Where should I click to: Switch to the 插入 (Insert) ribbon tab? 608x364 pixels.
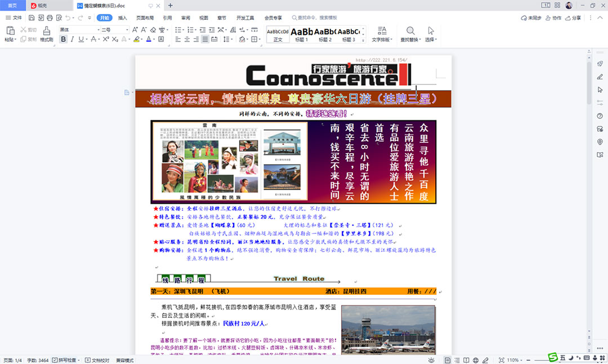(122, 18)
